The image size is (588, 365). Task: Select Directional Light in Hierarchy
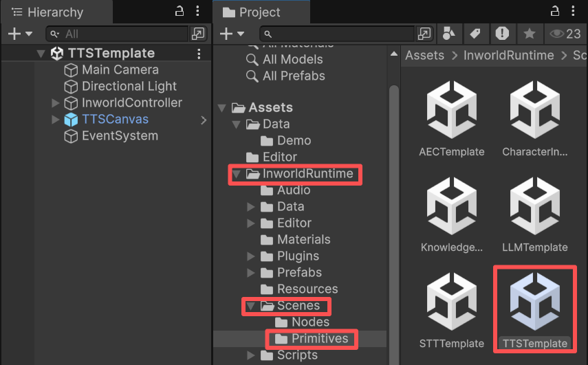pyautogui.click(x=129, y=86)
